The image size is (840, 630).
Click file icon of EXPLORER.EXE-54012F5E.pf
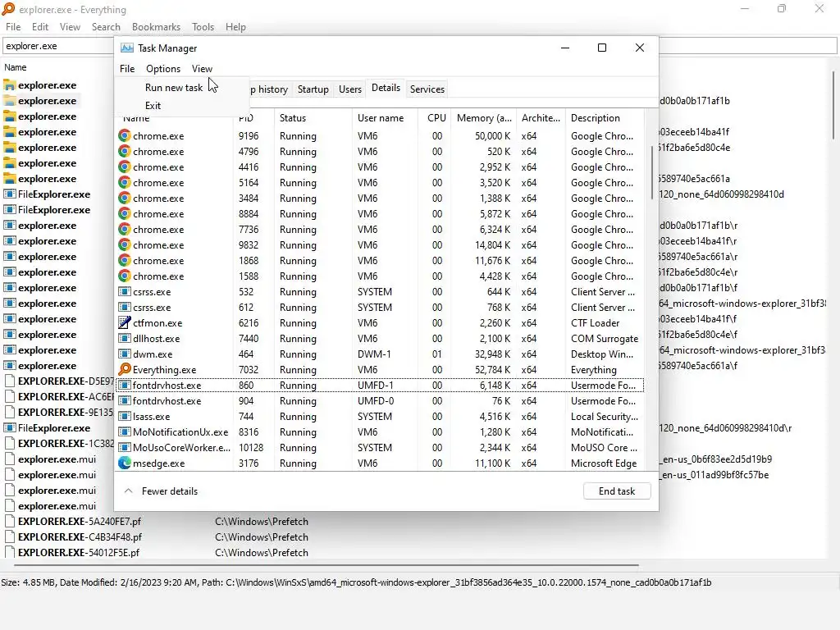coord(10,552)
